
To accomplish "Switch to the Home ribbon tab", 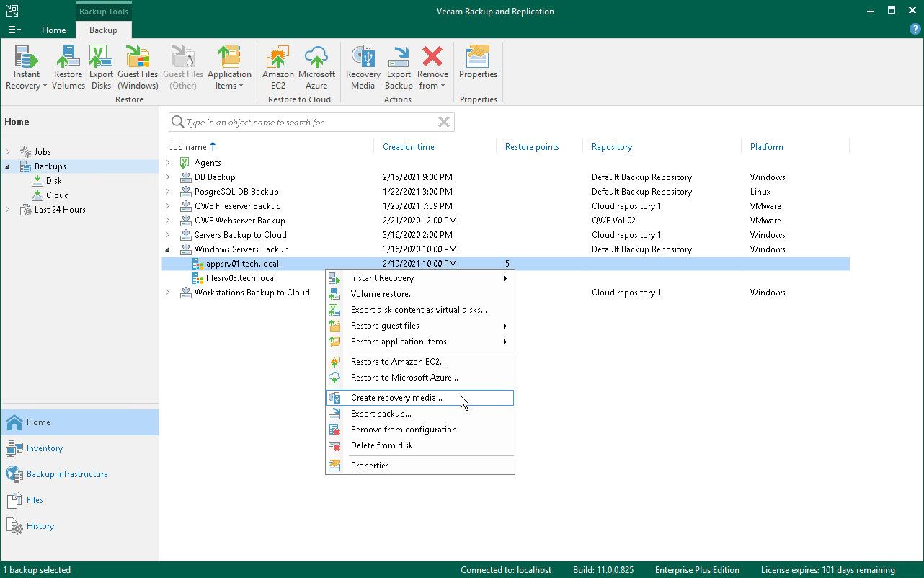I will [x=53, y=30].
